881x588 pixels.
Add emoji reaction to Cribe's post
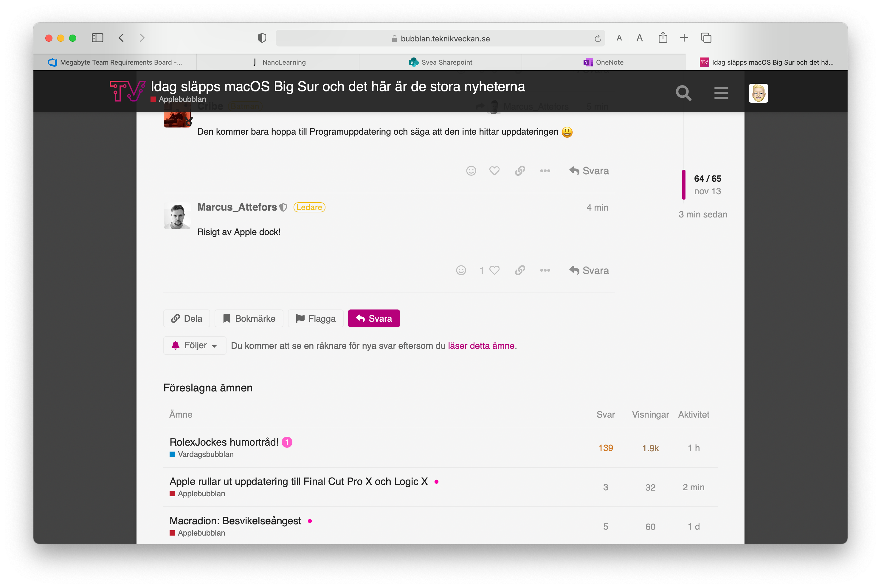point(471,171)
